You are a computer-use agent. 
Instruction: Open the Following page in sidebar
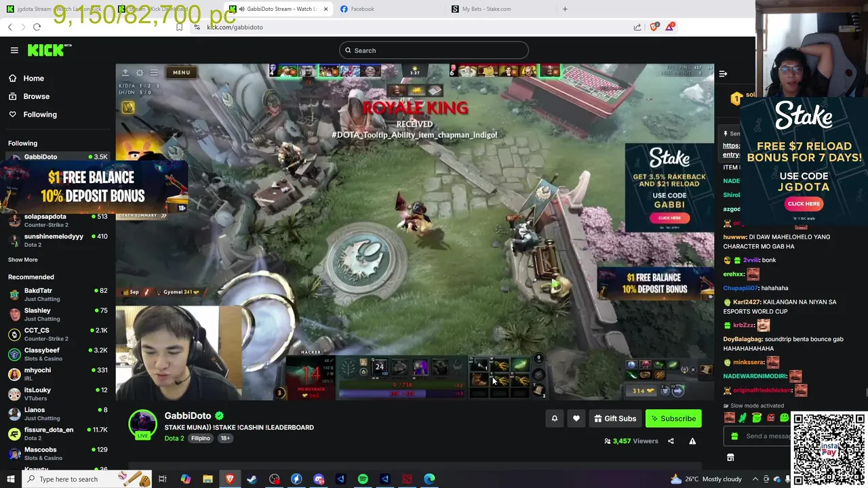click(x=40, y=115)
